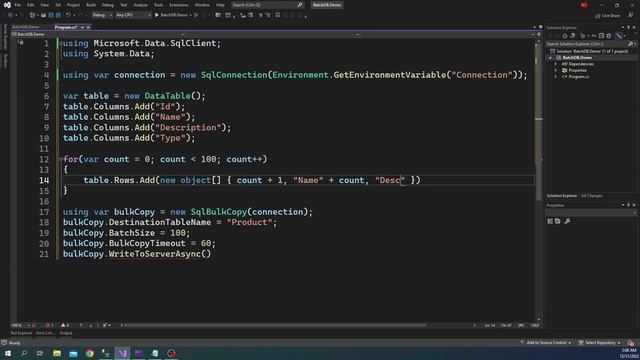Open the dropdown arrow next to BatchDB.Demo run button
640x360 pixels.
(191, 15)
